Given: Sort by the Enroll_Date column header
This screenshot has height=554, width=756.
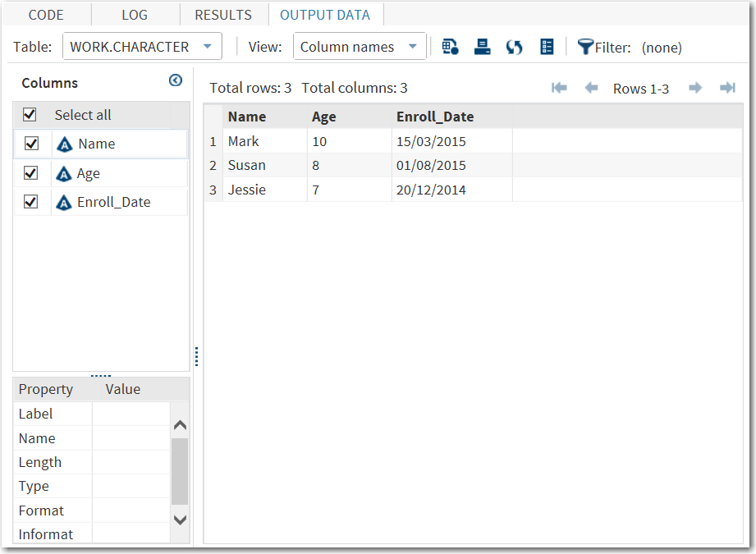Looking at the screenshot, I should click(x=435, y=117).
